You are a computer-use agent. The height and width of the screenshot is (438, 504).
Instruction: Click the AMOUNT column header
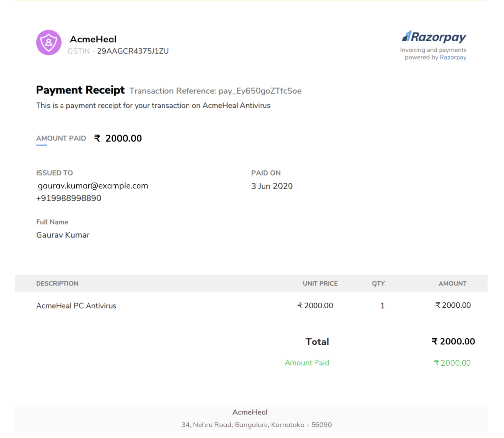(x=452, y=284)
